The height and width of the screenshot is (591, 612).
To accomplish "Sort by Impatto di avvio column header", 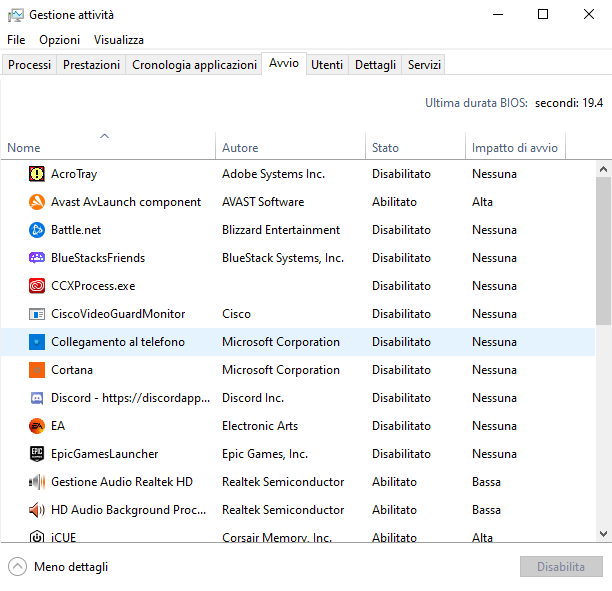I will (x=515, y=145).
